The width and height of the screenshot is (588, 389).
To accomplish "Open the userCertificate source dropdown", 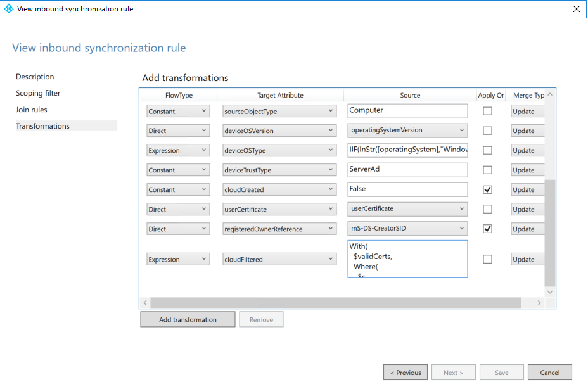I will (x=407, y=208).
